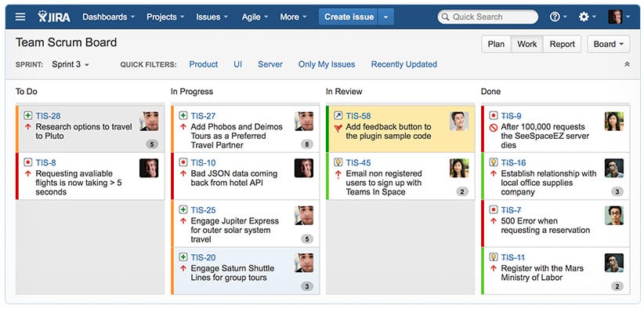Click the story type icon on TIS-28
Screen dimensions: 644x309
(28, 116)
